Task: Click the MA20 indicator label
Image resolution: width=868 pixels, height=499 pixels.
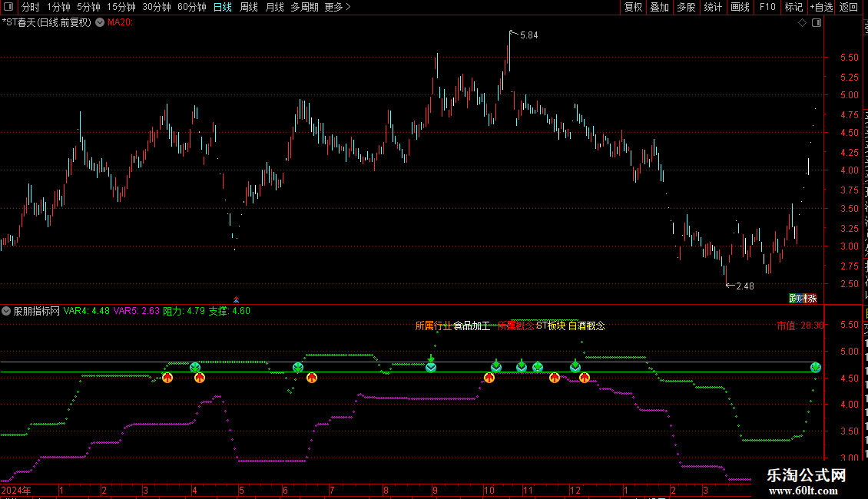Action: [120, 23]
